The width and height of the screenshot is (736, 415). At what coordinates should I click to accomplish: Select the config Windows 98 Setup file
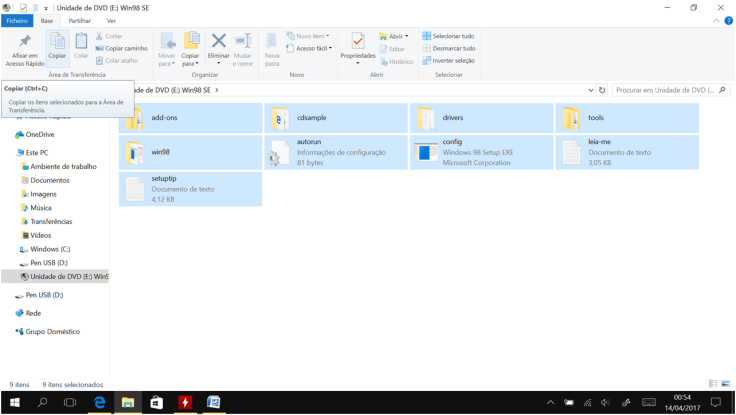pyautogui.click(x=481, y=152)
